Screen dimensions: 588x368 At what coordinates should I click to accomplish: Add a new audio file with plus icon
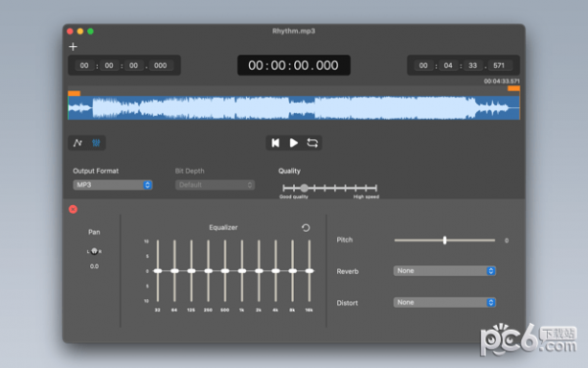73,46
